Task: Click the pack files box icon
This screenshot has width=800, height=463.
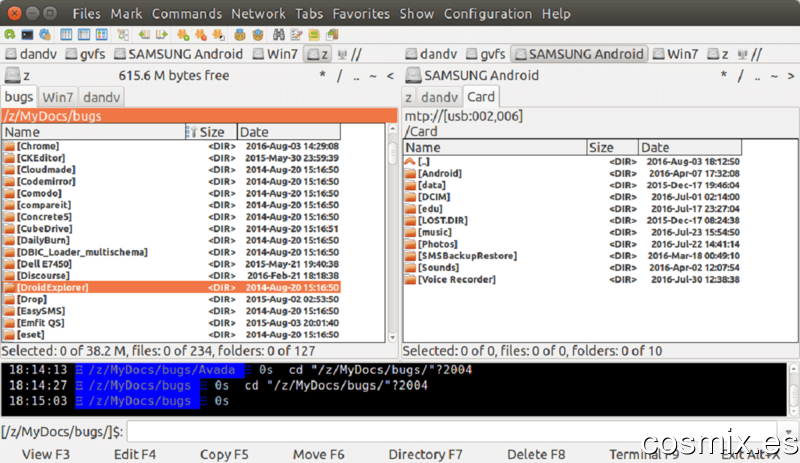Action: pos(240,35)
